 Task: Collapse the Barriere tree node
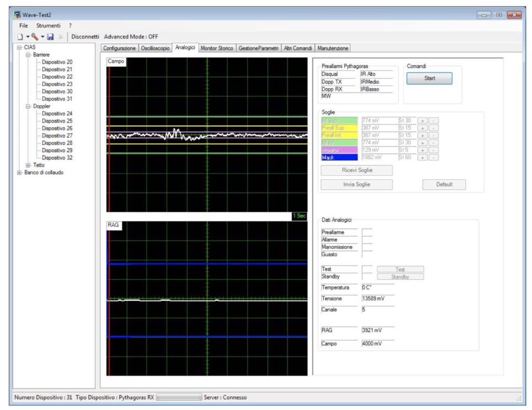[x=28, y=54]
